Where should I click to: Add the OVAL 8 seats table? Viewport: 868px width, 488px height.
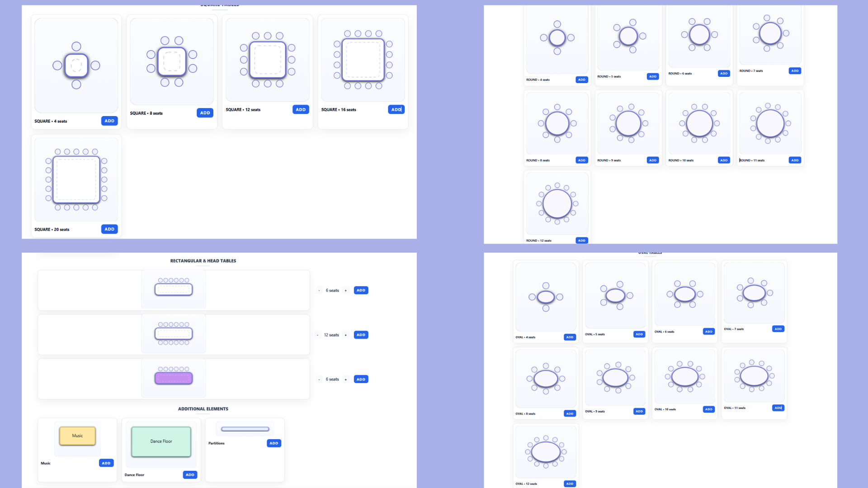570,413
